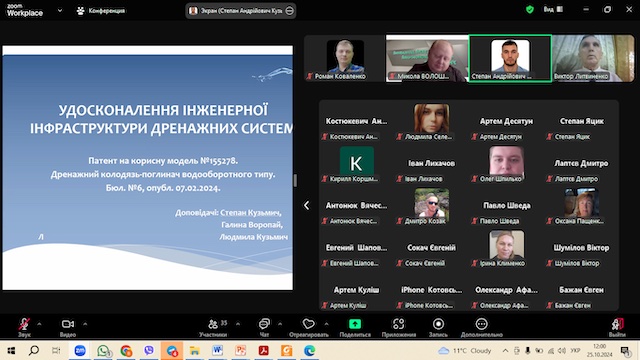Select Ірина Клименко participant tile
The width and height of the screenshot is (640, 360).
click(507, 248)
